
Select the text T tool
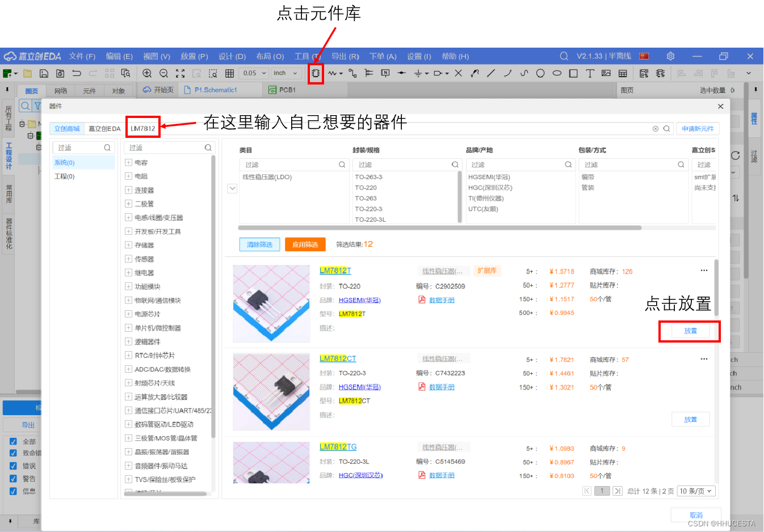(590, 73)
